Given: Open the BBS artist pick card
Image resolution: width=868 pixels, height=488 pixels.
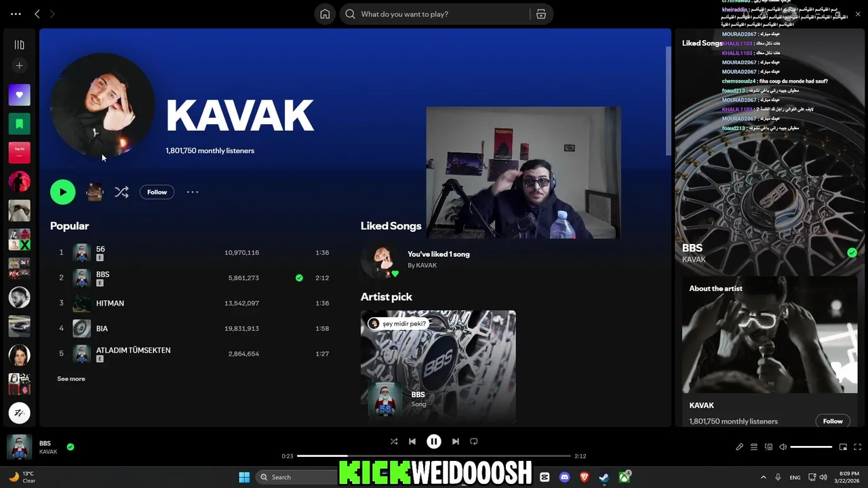Looking at the screenshot, I should click(438, 367).
